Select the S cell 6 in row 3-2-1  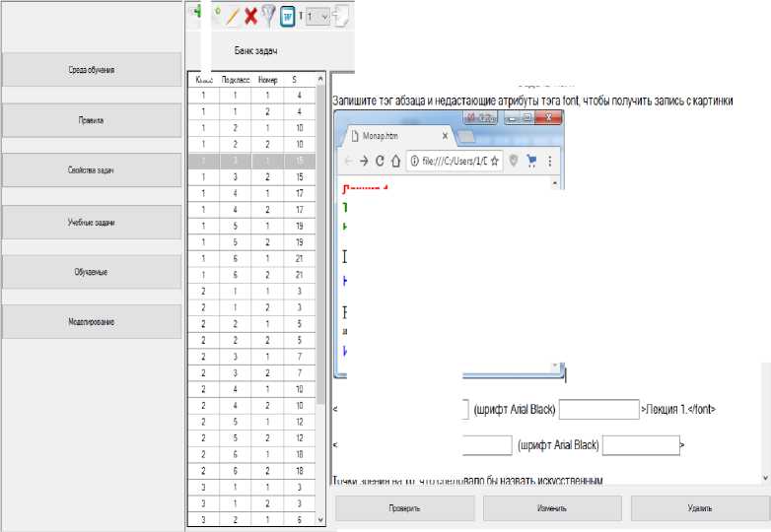[300, 519]
